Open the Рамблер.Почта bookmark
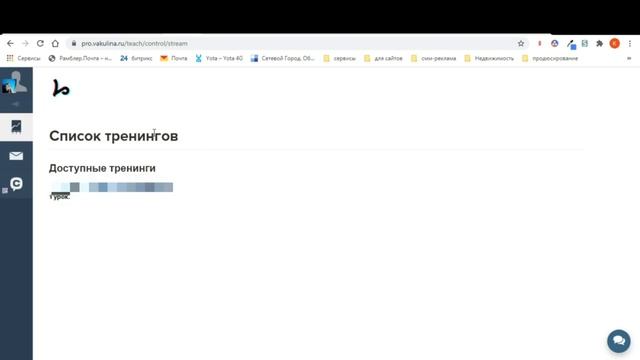The height and width of the screenshot is (360, 640). [x=80, y=58]
